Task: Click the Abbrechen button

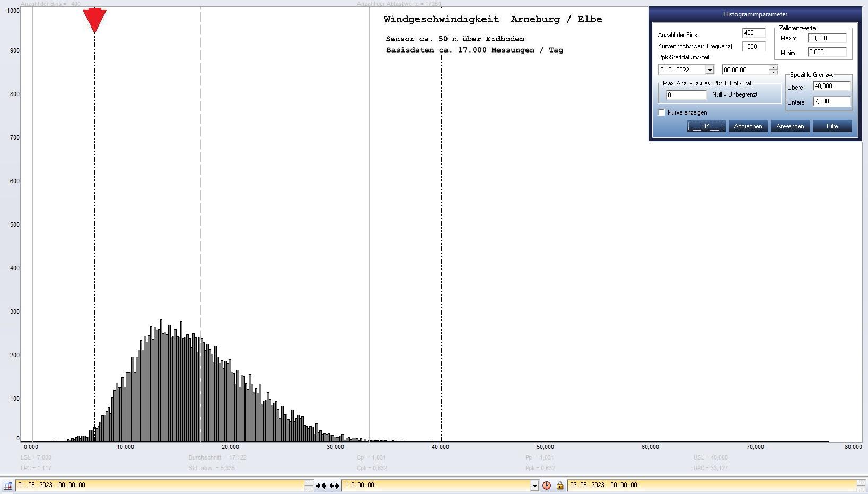Action: coord(748,126)
